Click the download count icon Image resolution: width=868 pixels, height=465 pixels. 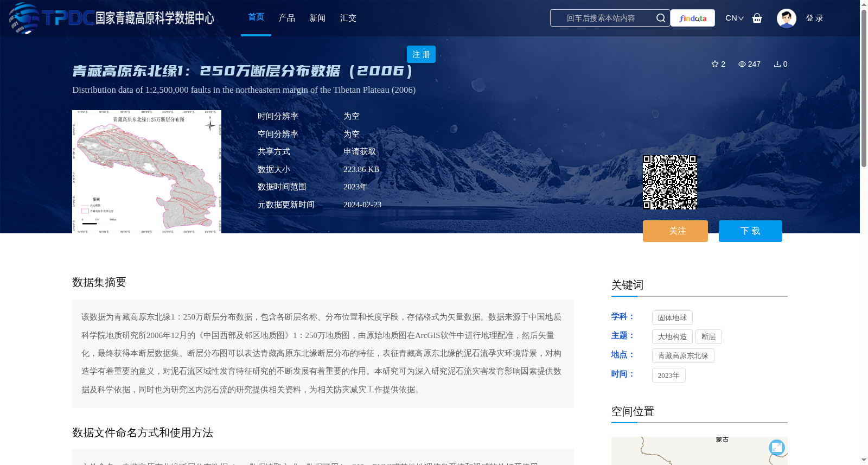(777, 64)
